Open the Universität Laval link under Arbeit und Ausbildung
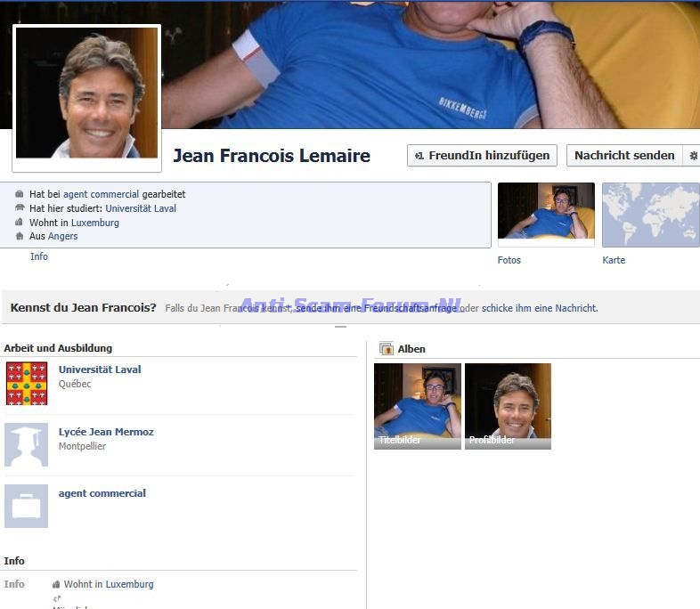700x609 pixels. tap(100, 369)
